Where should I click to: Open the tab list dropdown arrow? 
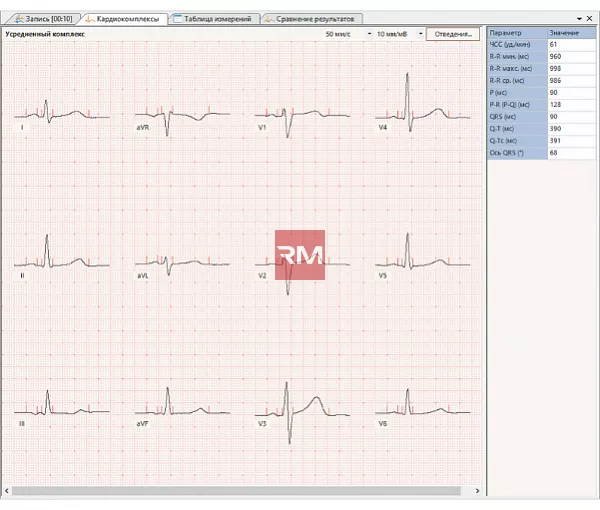click(x=579, y=18)
